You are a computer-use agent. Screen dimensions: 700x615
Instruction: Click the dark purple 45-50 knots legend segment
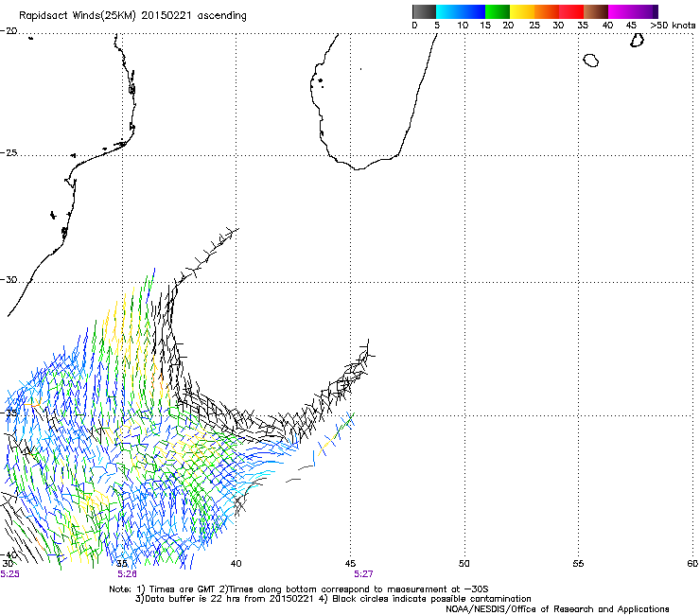pyautogui.click(x=645, y=11)
